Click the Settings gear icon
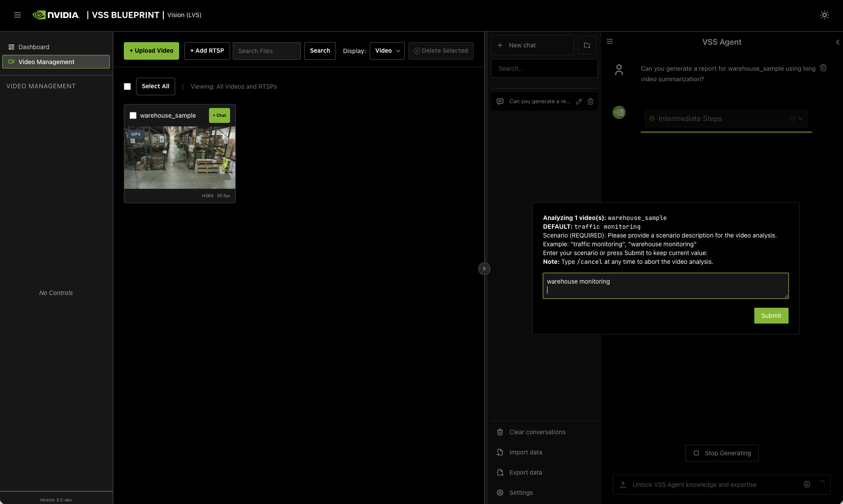The height and width of the screenshot is (504, 843). 500,493
